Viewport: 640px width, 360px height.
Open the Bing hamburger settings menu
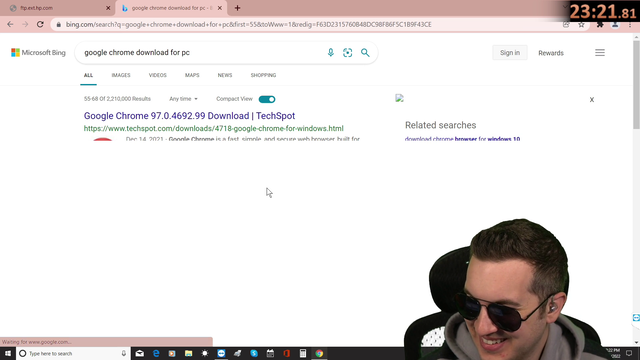click(x=600, y=53)
